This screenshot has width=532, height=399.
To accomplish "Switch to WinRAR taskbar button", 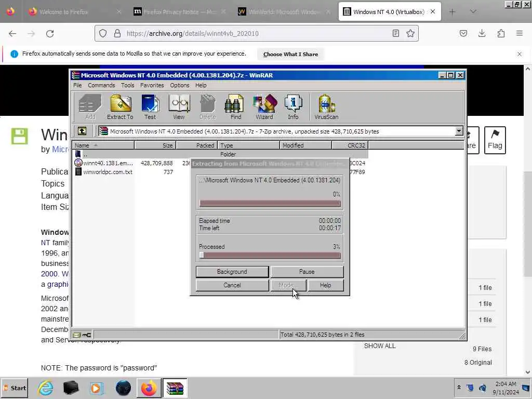I will [175, 388].
